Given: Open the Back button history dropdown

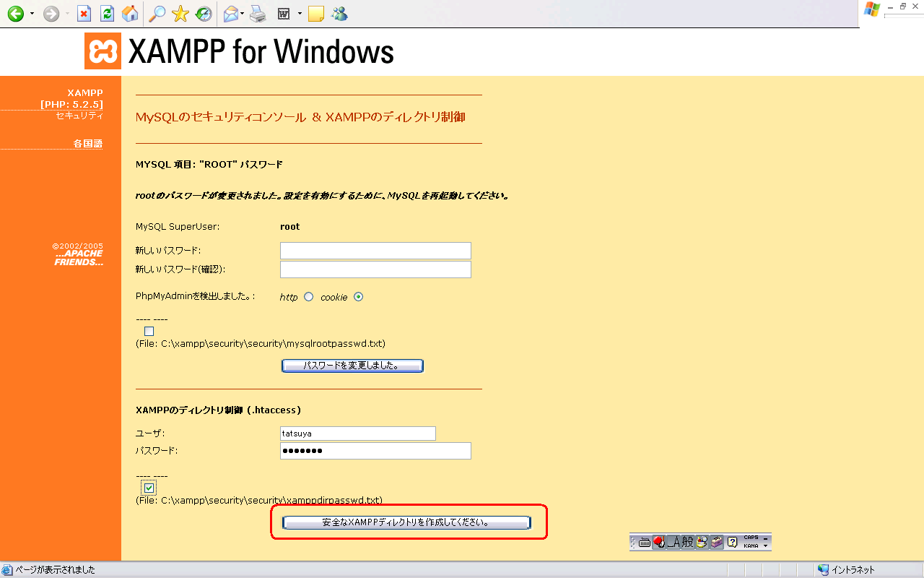Looking at the screenshot, I should [32, 14].
